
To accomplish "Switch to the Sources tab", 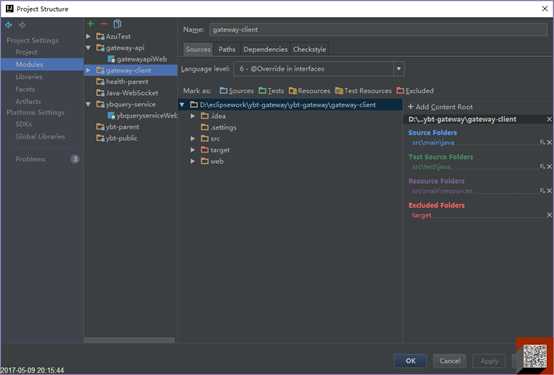I will [x=198, y=49].
